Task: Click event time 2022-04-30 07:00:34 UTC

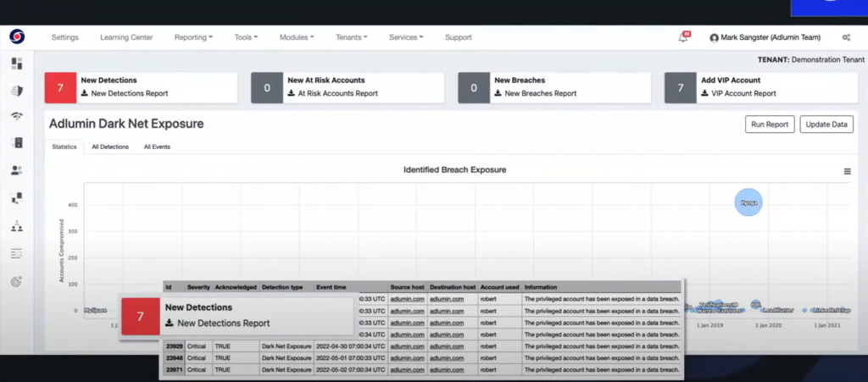Action: (x=350, y=346)
